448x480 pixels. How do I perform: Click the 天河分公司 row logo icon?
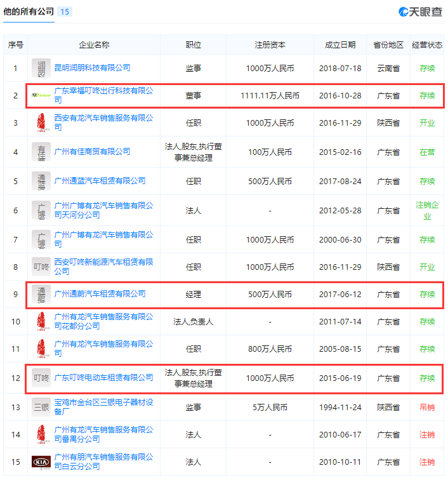coord(41,211)
